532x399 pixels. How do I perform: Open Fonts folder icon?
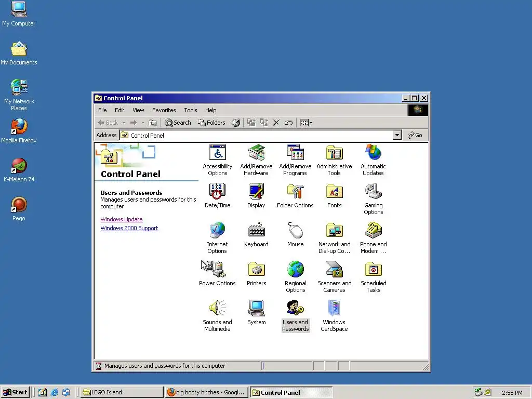click(334, 196)
